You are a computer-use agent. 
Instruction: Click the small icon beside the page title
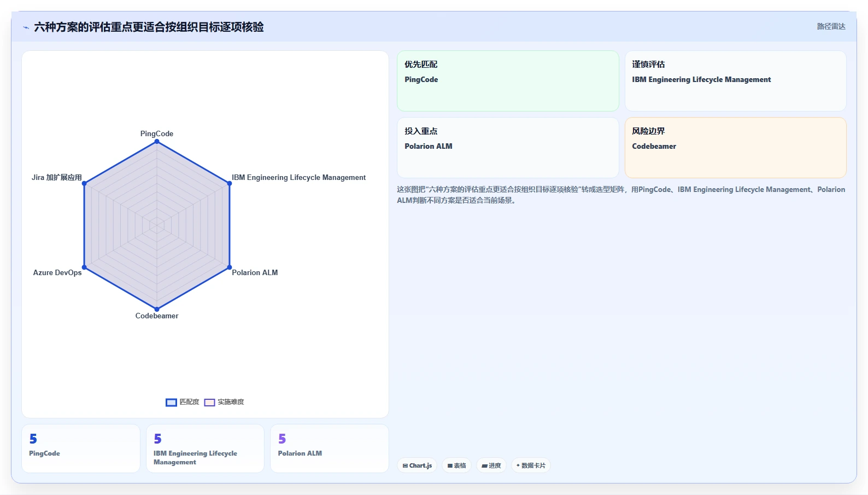coord(26,27)
